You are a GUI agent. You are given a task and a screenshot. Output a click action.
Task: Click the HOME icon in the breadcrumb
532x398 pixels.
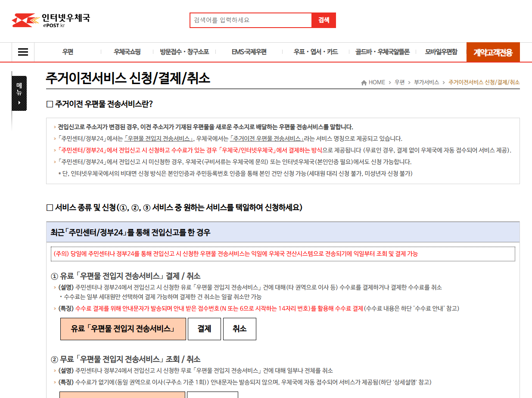(363, 82)
